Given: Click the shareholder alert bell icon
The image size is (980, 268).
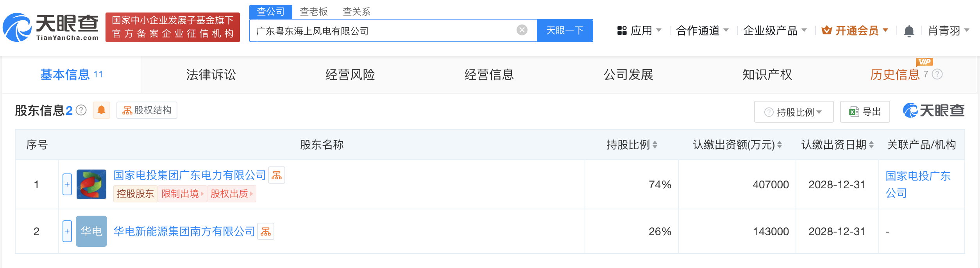Looking at the screenshot, I should click(101, 110).
